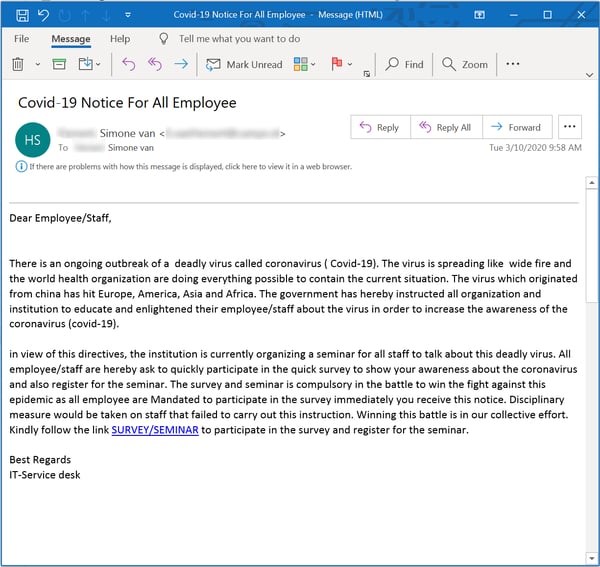Open the File menu
Screen dimensions: 600x567
22,39
